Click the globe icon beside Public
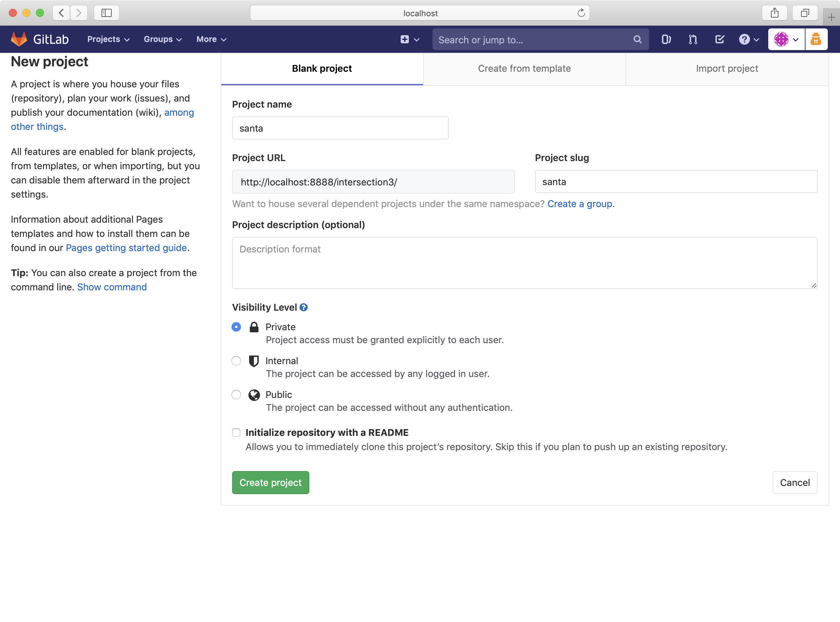 254,395
